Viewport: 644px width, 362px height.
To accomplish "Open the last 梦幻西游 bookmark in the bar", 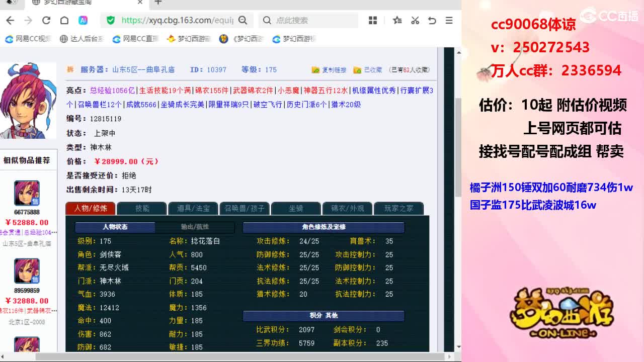I will pyautogui.click(x=294, y=39).
